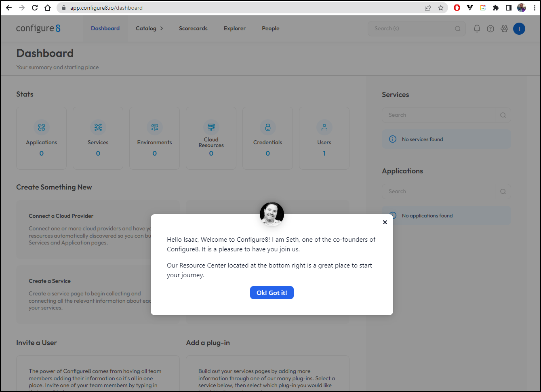Screen dimensions: 541x392
Task: Click the Your summary and starting place subtitle
Action: pyautogui.click(x=57, y=67)
